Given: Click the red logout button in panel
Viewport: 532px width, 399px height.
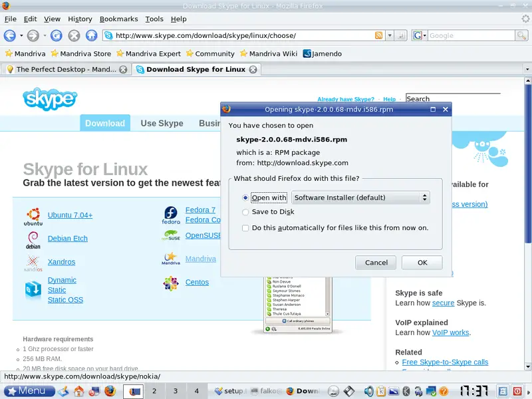Looking at the screenshot, I should pyautogui.click(x=517, y=391).
